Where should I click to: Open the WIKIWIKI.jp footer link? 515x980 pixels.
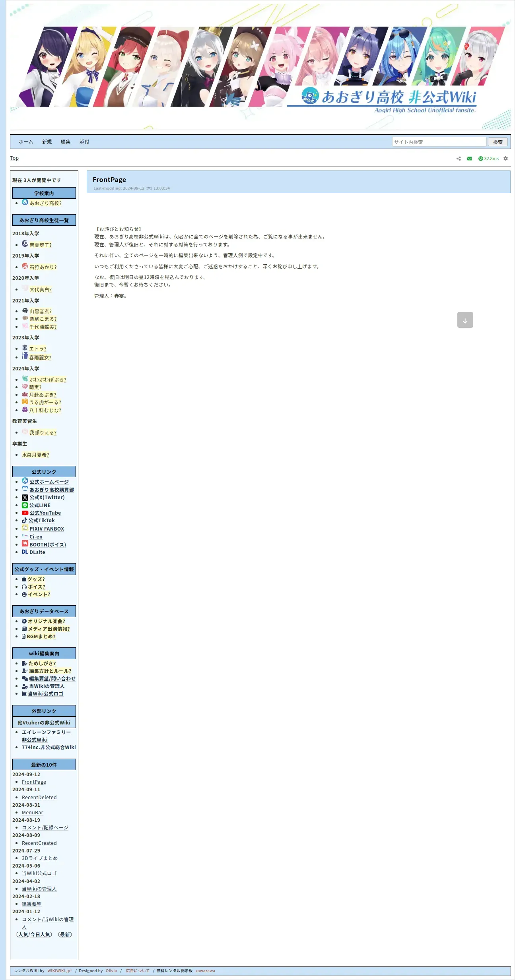[x=60, y=971]
